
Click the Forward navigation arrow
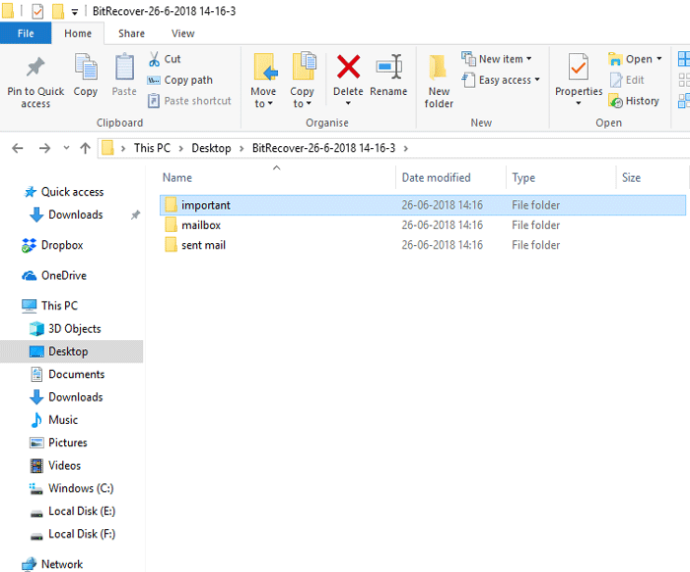pos(44,148)
